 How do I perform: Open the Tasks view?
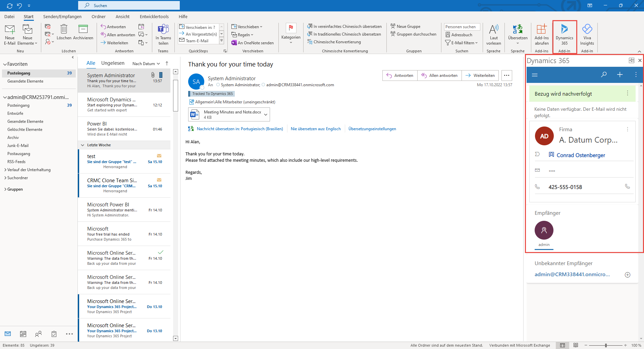tap(54, 334)
